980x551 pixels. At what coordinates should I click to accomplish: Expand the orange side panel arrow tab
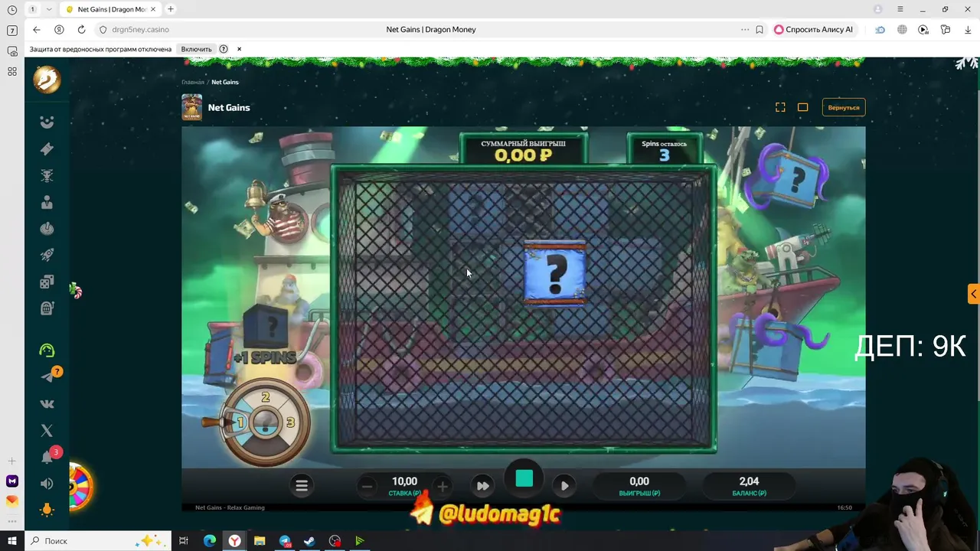click(x=974, y=294)
